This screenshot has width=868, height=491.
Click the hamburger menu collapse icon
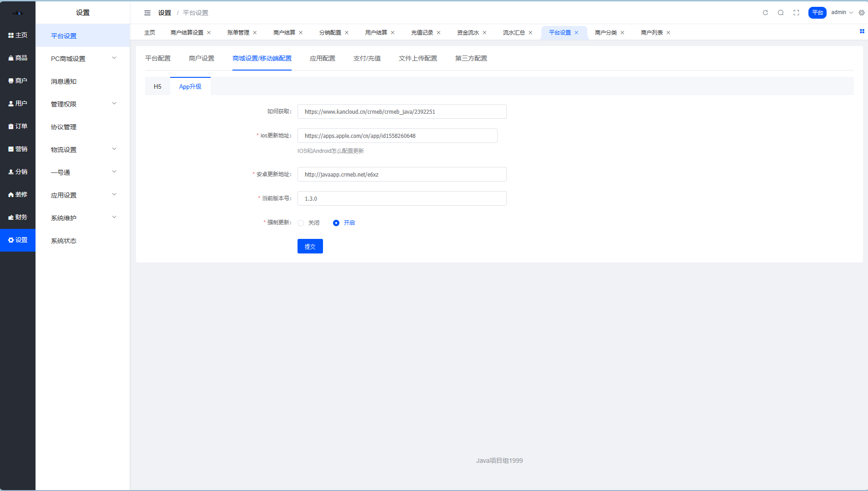point(147,13)
